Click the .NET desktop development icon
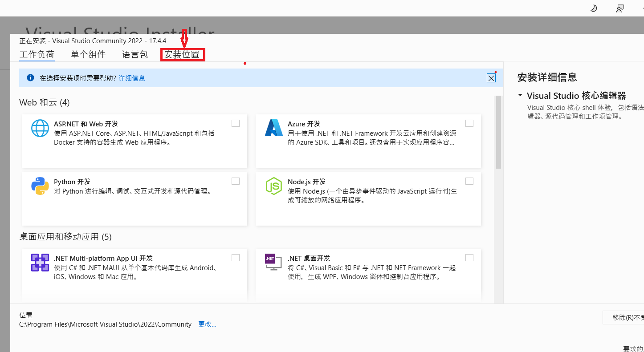 pyautogui.click(x=273, y=263)
